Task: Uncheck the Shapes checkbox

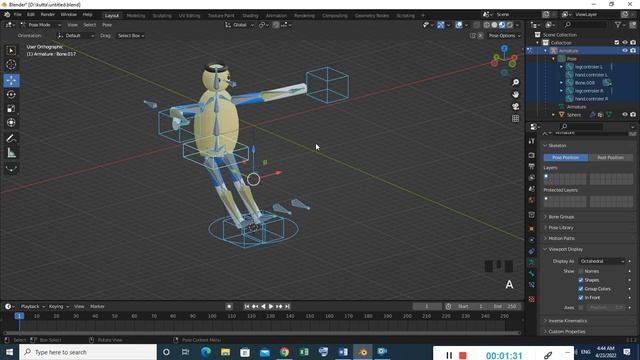Action: (581, 280)
